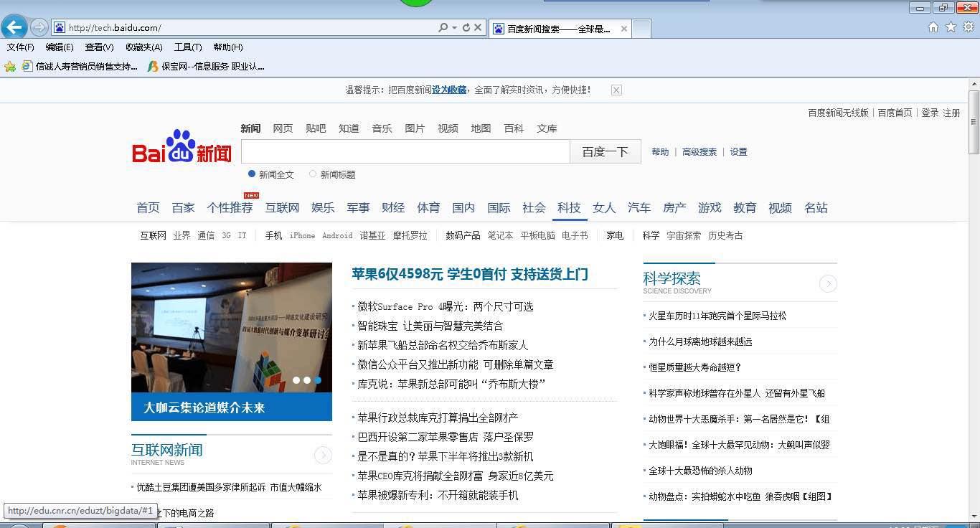Open 个性推荐 channel
The width and height of the screenshot is (980, 528).
230,207
